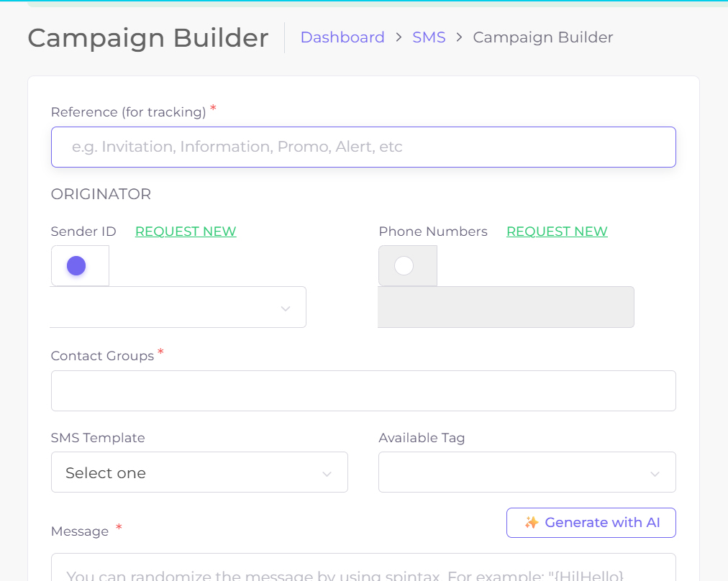Select the Sender ID radio option
The height and width of the screenshot is (581, 728).
(76, 266)
